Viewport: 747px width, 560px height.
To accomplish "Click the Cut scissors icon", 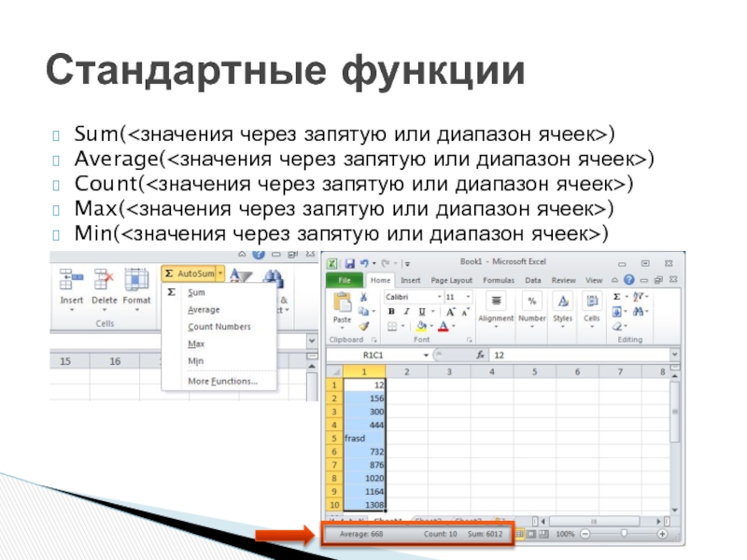I will (x=364, y=297).
